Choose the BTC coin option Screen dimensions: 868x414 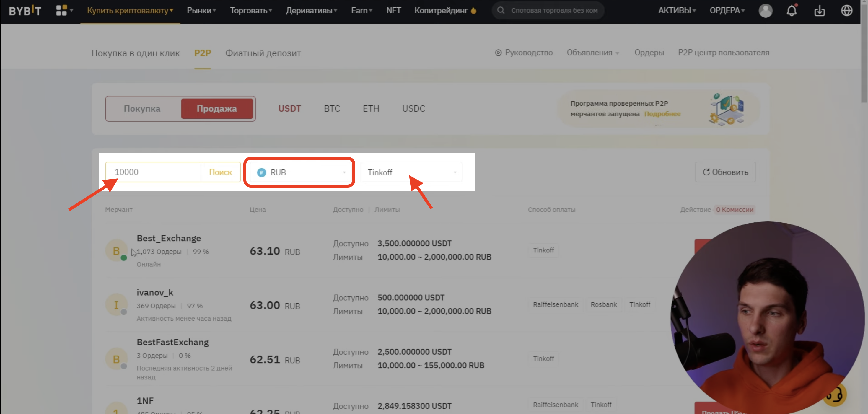coord(332,108)
